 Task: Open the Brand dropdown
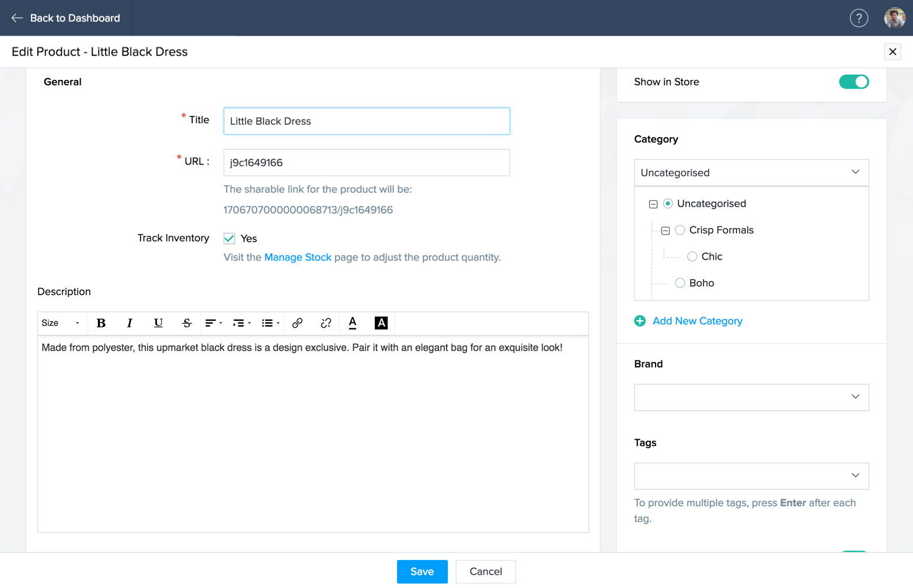click(x=751, y=397)
